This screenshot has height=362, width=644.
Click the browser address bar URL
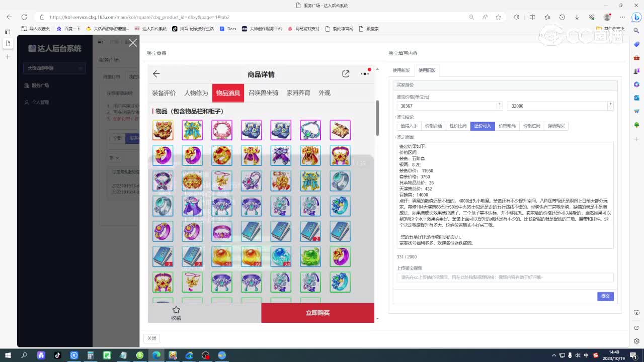point(140,17)
